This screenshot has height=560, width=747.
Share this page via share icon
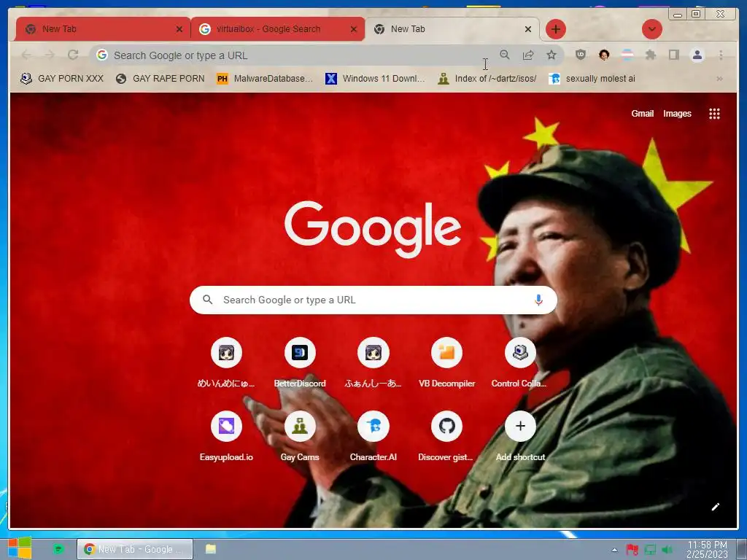(528, 55)
